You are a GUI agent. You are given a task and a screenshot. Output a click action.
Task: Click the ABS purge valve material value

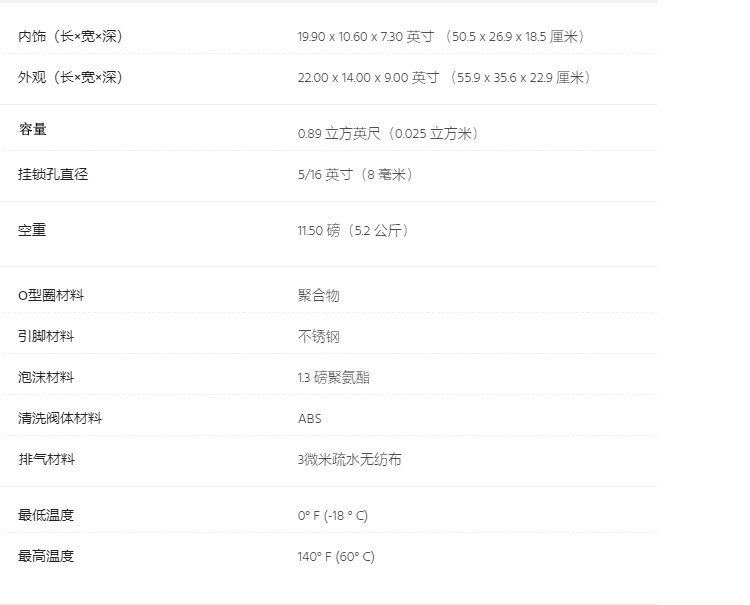coord(310,419)
